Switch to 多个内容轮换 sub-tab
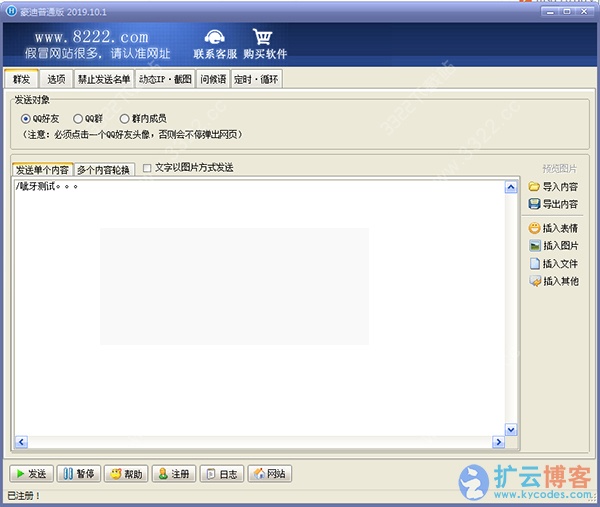 104,170
